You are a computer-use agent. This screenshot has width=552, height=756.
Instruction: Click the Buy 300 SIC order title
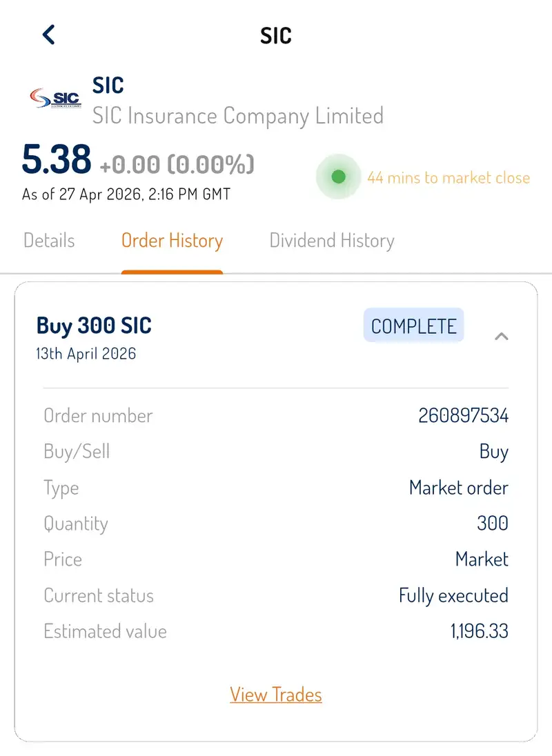point(94,326)
